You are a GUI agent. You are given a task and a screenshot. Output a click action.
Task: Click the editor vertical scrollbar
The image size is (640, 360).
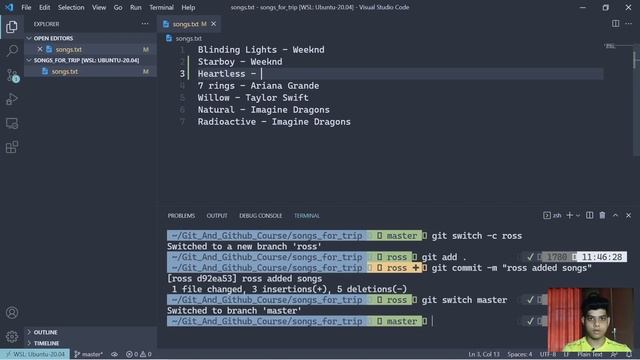tap(636, 99)
